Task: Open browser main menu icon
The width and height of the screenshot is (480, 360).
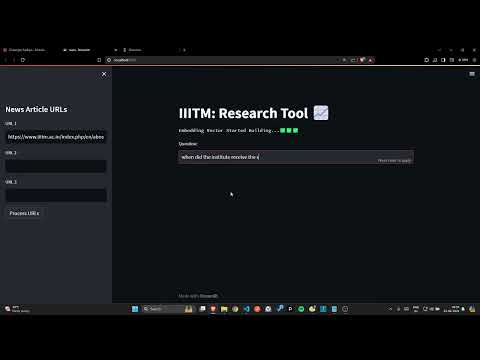Action: [x=474, y=60]
